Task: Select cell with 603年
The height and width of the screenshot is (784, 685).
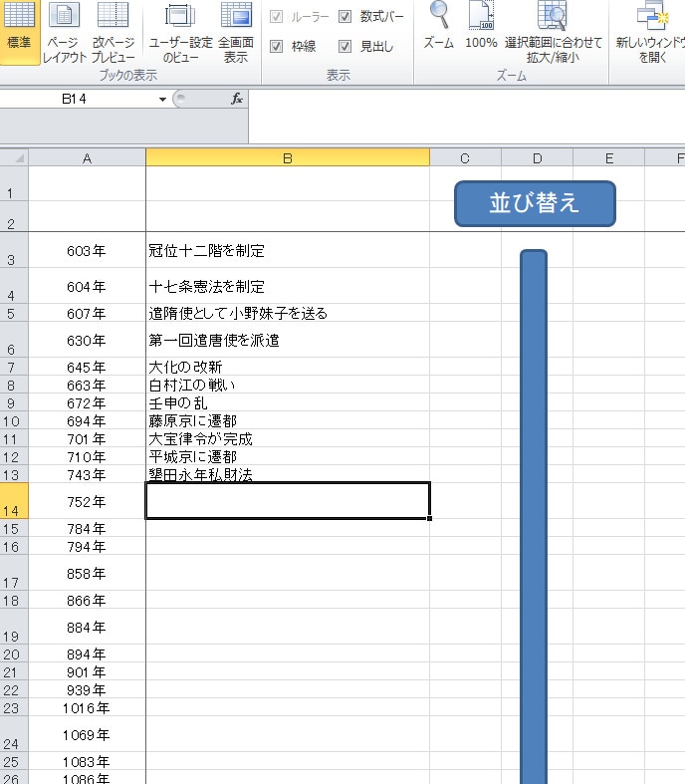Action: pyautogui.click(x=87, y=250)
